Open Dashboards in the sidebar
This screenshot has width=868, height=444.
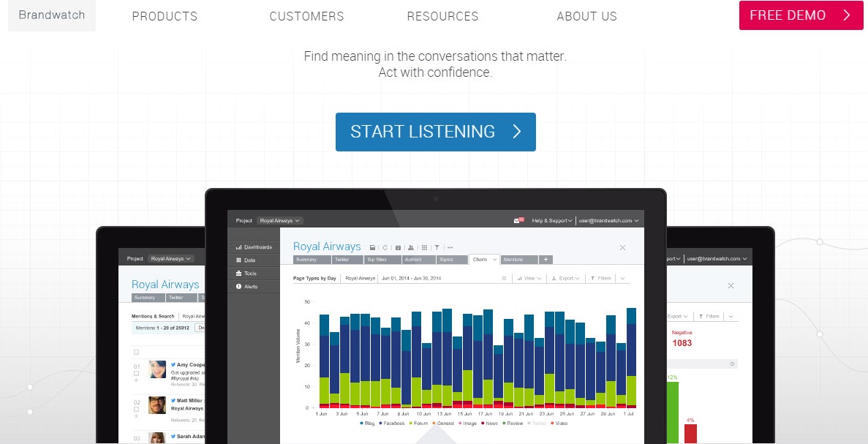coord(254,247)
